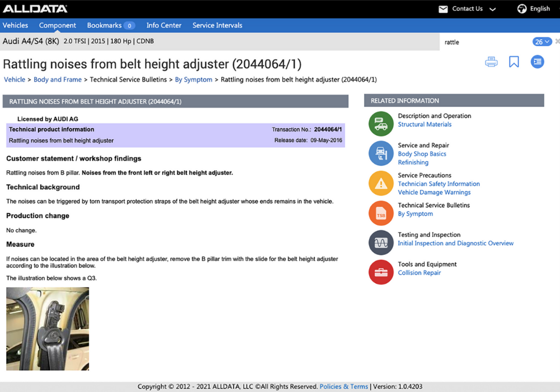Click the page title 'Rattling noises from belt height adjuster (2044064/1)'

coord(152,64)
